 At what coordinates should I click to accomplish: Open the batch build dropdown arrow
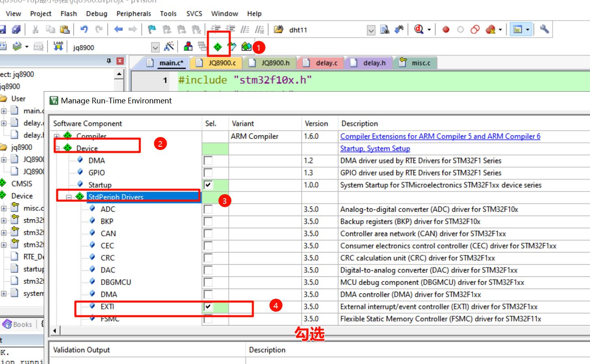27,47
